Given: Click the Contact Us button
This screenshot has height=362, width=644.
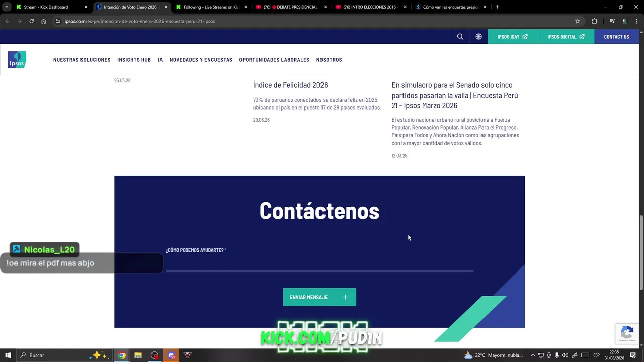Looking at the screenshot, I should tap(616, 37).
